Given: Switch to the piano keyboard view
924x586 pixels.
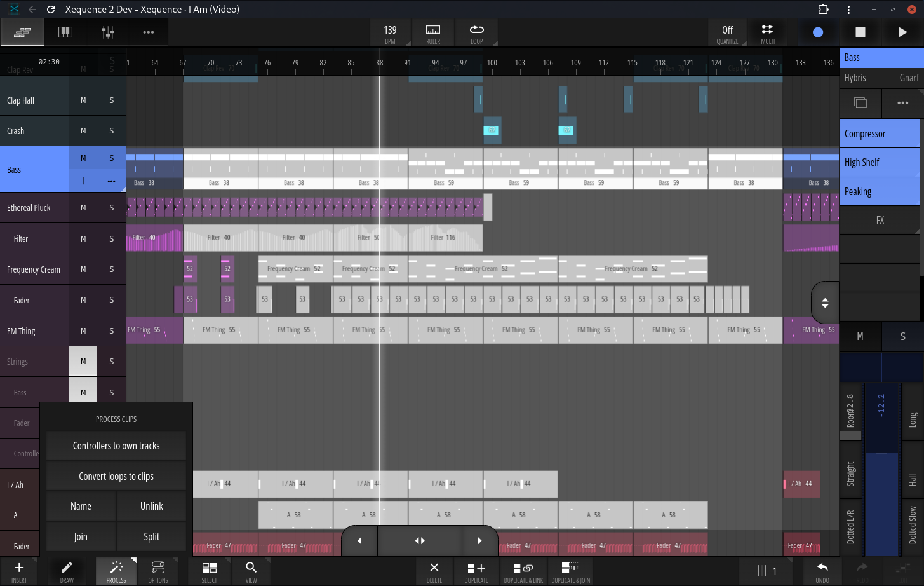Looking at the screenshot, I should [65, 32].
